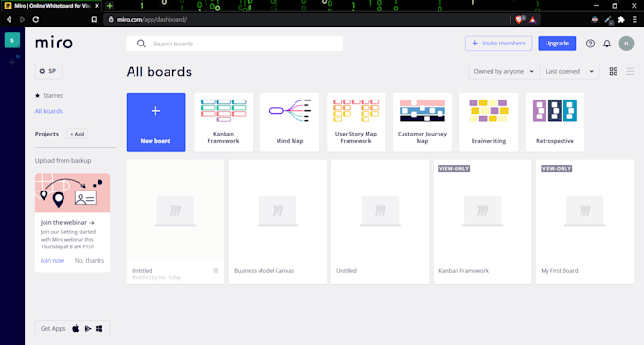This screenshot has height=345, width=644.
Task: Choose the Customer Journey Map template
Action: (422, 122)
